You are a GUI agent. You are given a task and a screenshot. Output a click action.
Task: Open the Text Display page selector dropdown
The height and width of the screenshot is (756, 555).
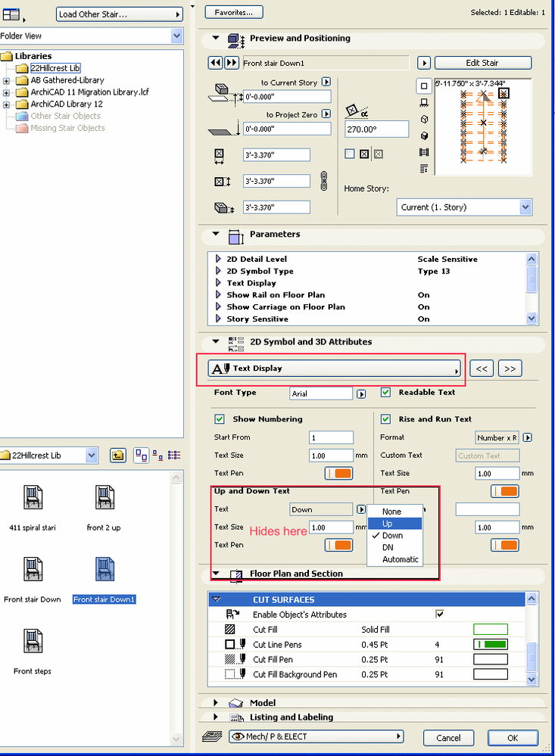point(334,369)
